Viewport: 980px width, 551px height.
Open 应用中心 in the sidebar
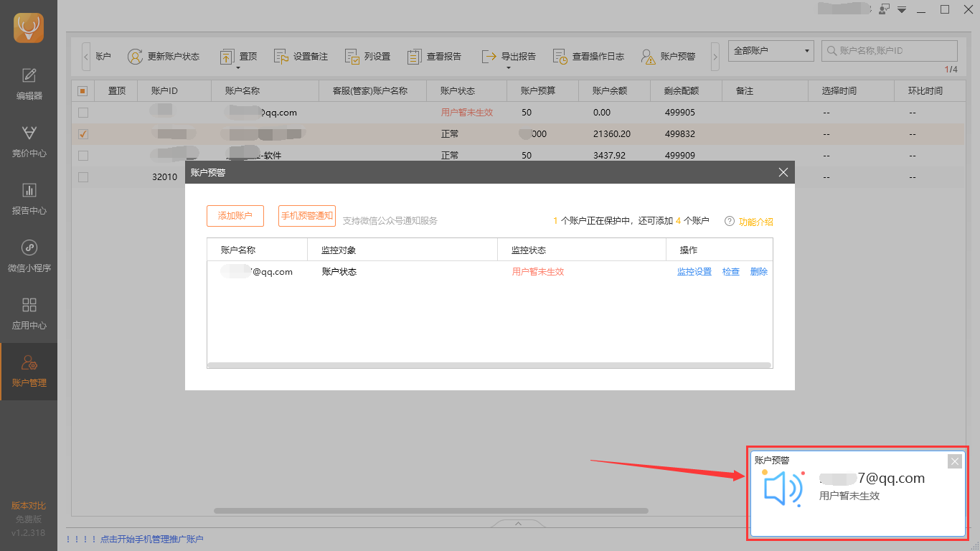click(29, 314)
